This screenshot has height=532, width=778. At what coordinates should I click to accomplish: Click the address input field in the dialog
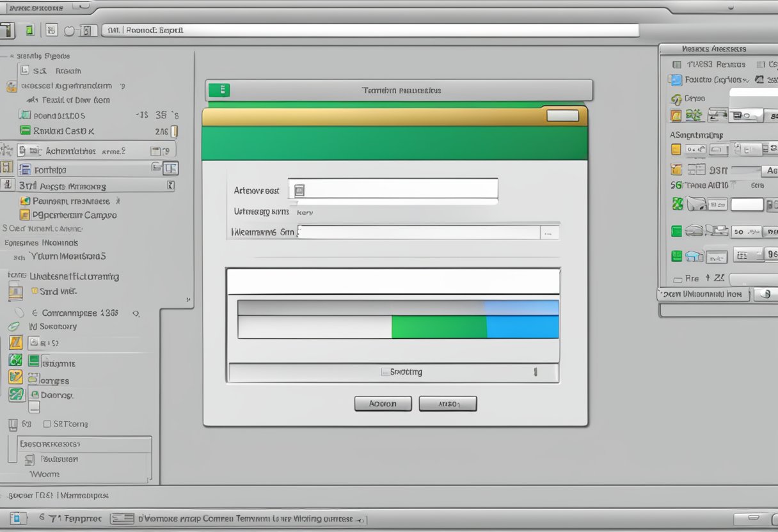[x=397, y=190]
